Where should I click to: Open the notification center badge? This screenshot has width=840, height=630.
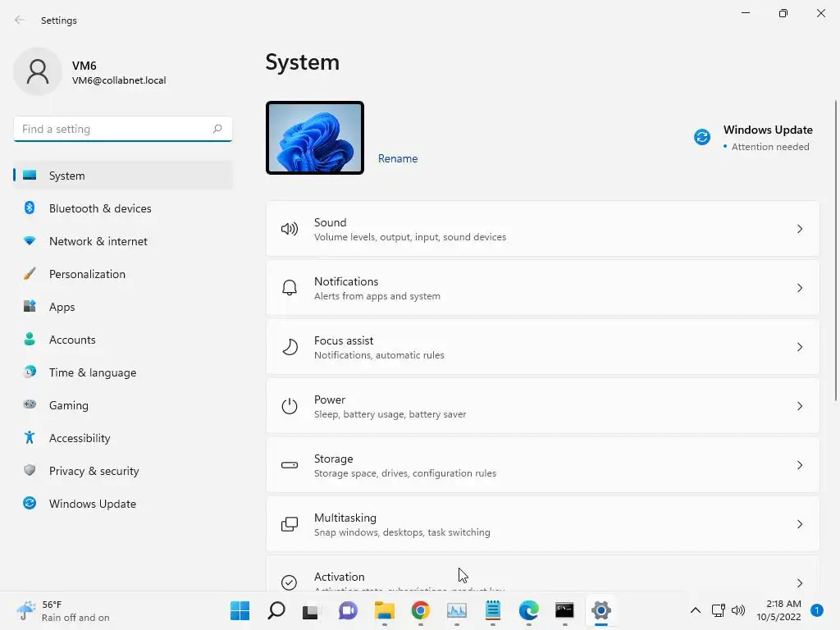[x=816, y=610]
